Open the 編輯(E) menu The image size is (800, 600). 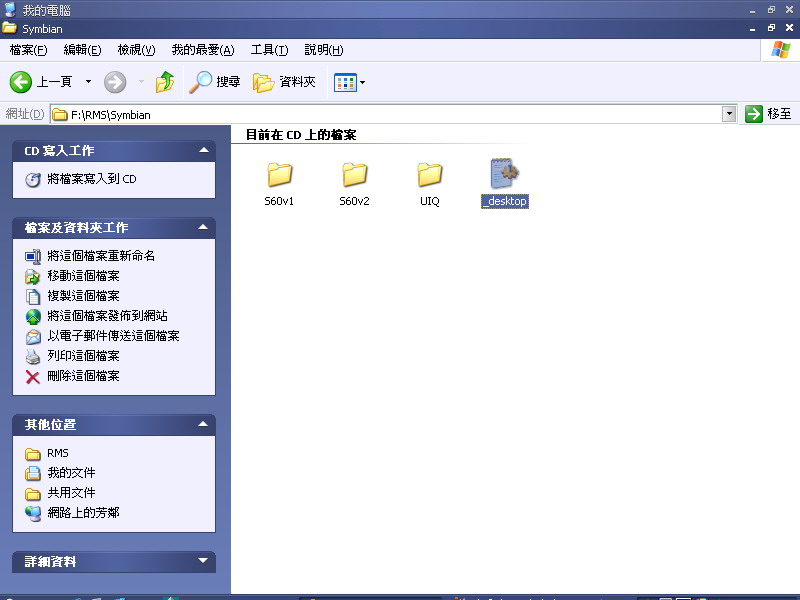(82, 50)
